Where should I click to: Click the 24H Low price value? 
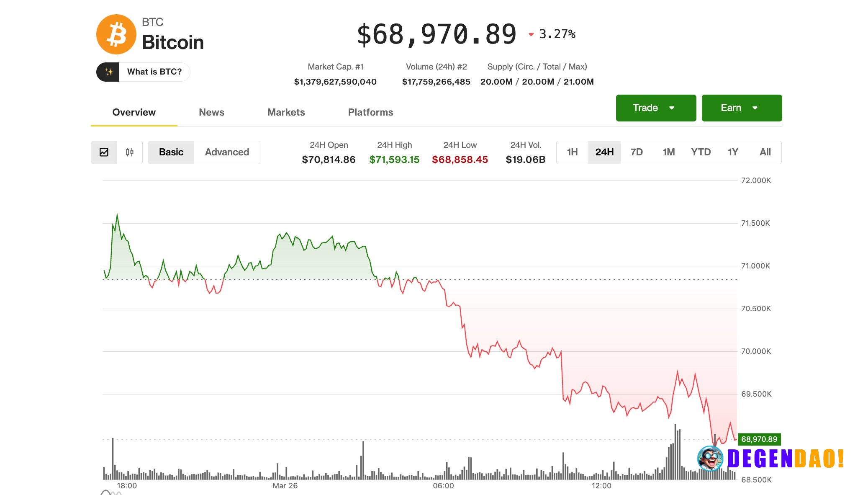click(x=460, y=160)
